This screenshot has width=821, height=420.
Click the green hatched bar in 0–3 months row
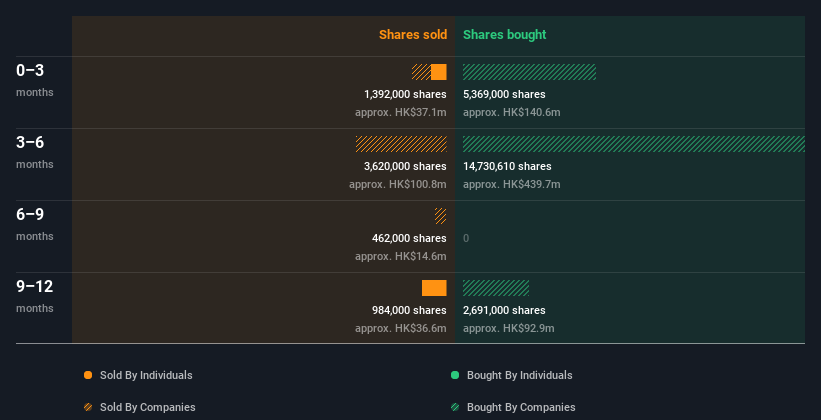[529, 72]
